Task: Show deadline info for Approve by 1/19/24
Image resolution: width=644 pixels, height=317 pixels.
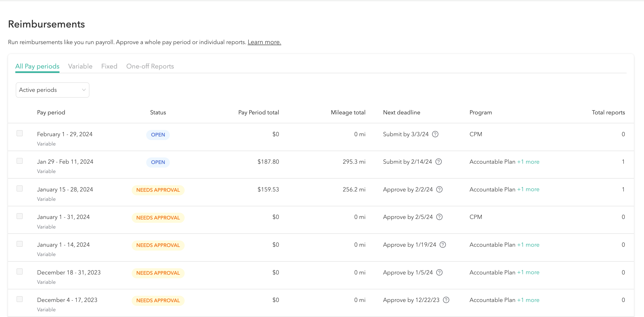Action: point(443,245)
